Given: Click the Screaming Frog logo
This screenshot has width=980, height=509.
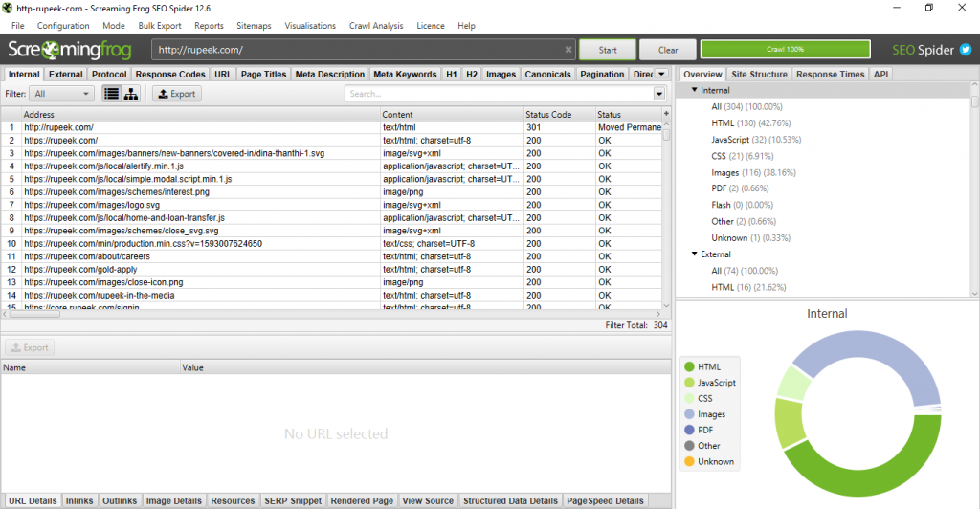Looking at the screenshot, I should pyautogui.click(x=69, y=50).
